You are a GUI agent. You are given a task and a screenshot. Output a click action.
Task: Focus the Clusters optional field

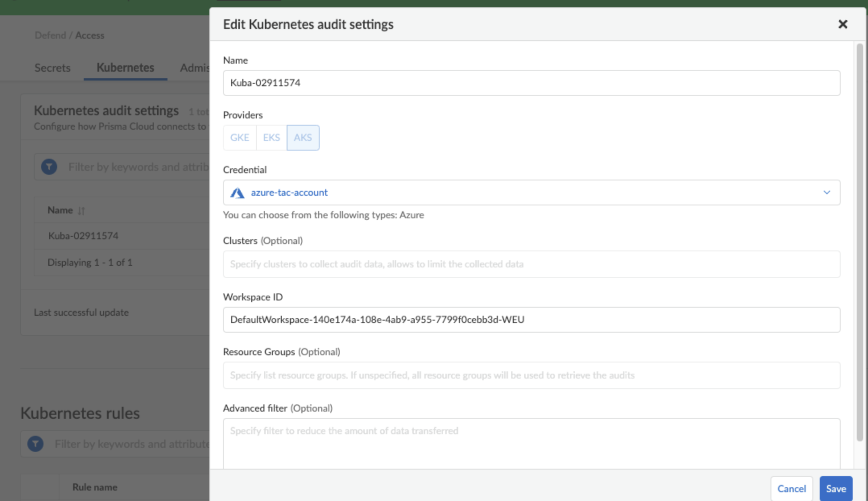pyautogui.click(x=531, y=264)
